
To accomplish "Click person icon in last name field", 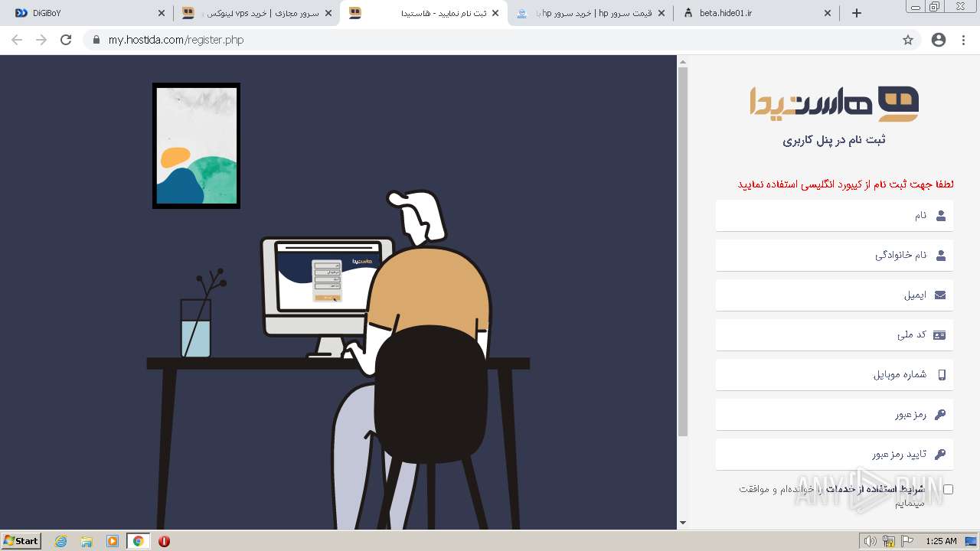I will click(941, 256).
